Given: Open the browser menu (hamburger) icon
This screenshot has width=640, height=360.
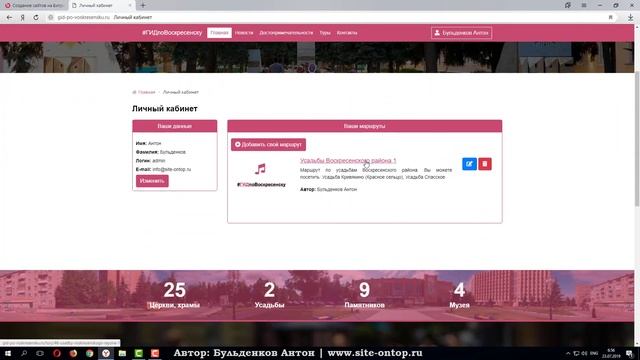Looking at the screenshot, I should (584, 5).
